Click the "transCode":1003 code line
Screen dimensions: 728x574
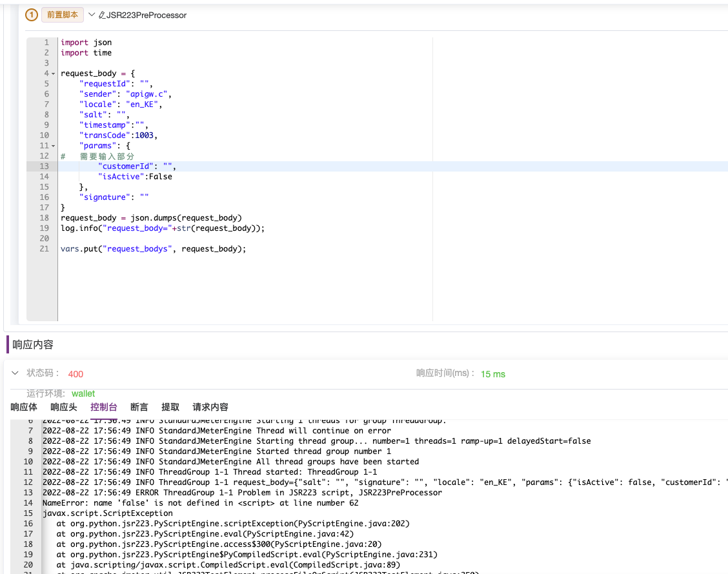tap(118, 135)
